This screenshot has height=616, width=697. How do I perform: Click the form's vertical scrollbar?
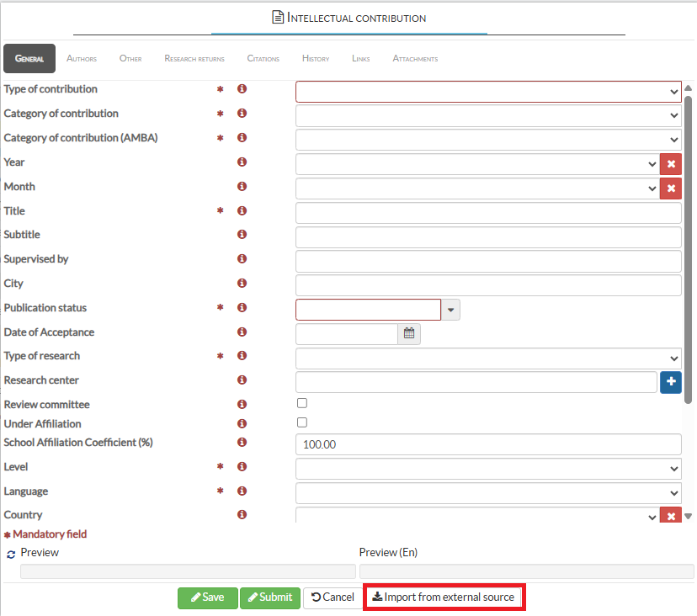(x=688, y=252)
